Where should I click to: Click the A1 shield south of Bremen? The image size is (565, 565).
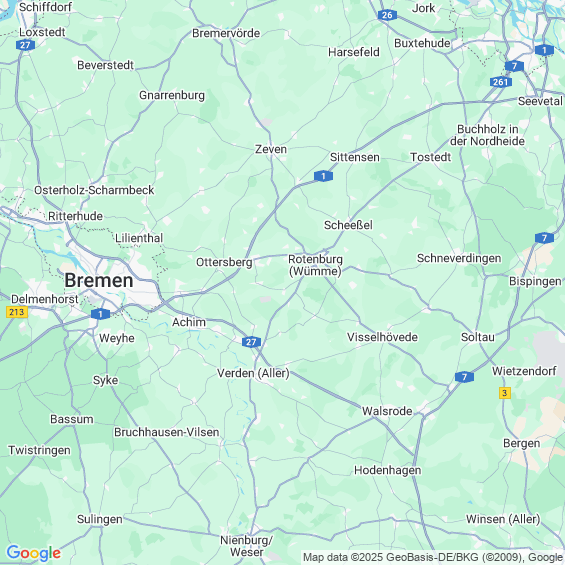pyautogui.click(x=100, y=314)
